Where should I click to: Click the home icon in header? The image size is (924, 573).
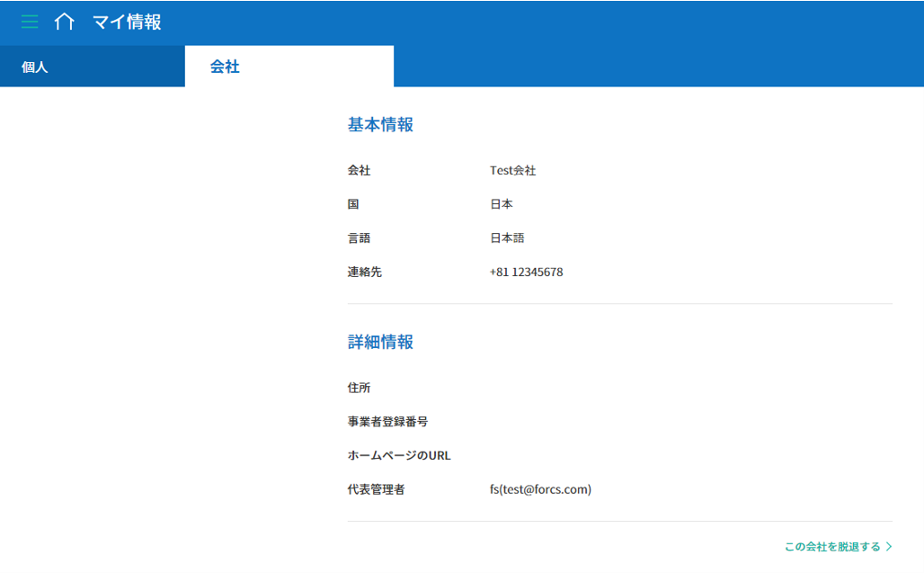coord(65,22)
